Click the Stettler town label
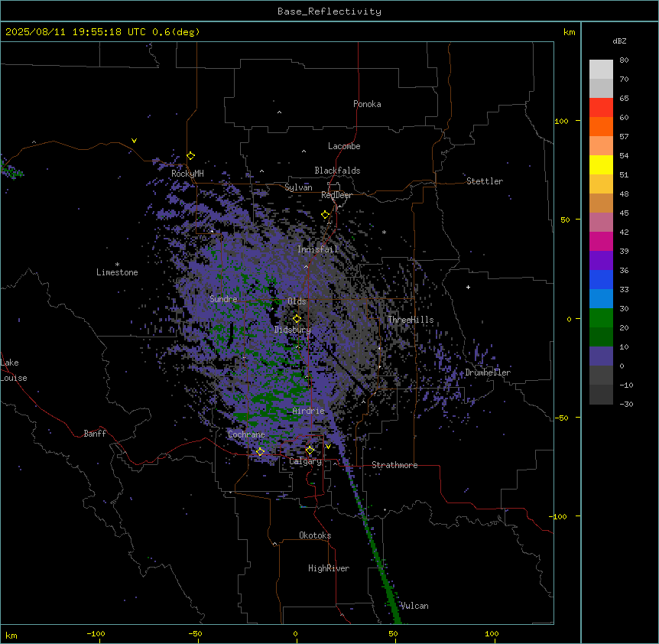This screenshot has height=644, width=659. click(x=485, y=181)
